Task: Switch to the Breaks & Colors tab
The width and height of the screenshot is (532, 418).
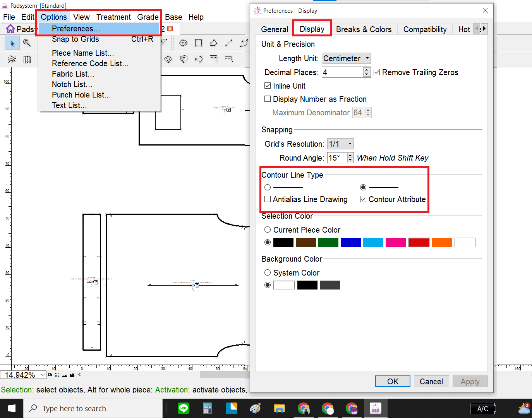Action: click(364, 29)
